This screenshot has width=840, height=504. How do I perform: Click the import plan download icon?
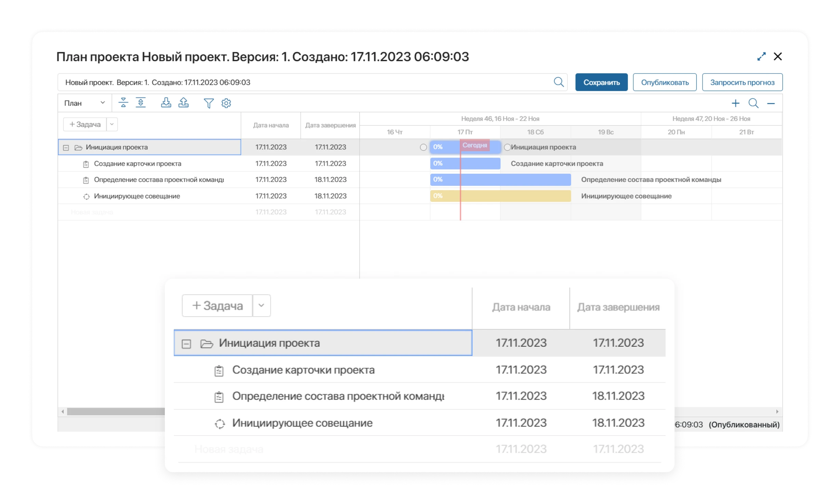coord(166,103)
